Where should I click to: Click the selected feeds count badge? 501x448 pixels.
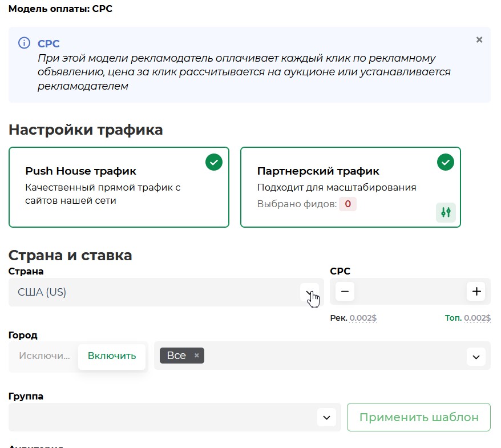pyautogui.click(x=348, y=204)
